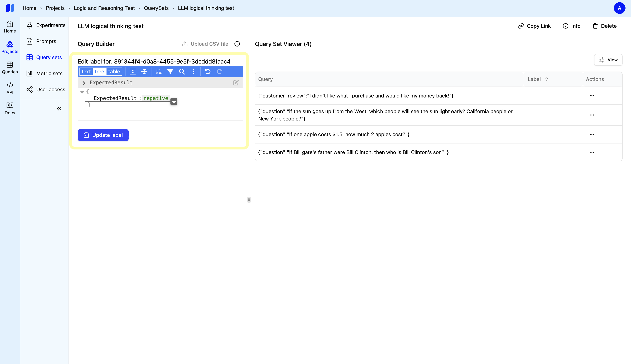Collapse the root JSON object triangle
The height and width of the screenshot is (364, 631).
coord(82,92)
